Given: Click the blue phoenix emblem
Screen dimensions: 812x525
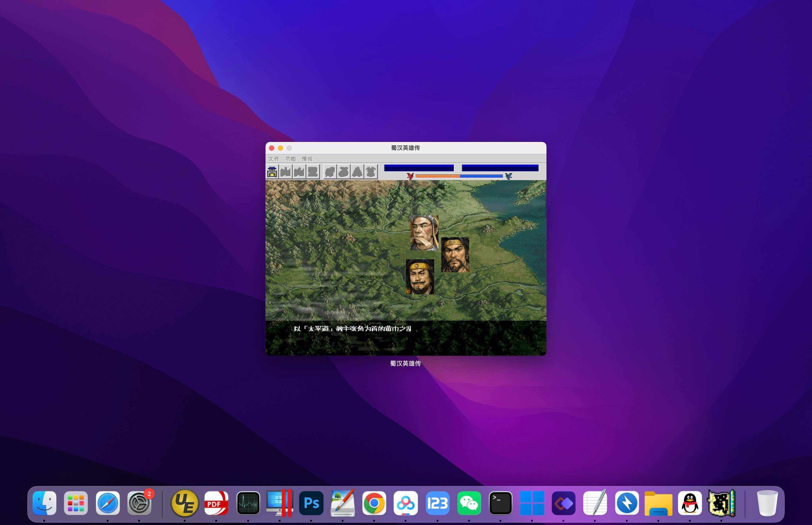Looking at the screenshot, I should click(509, 176).
